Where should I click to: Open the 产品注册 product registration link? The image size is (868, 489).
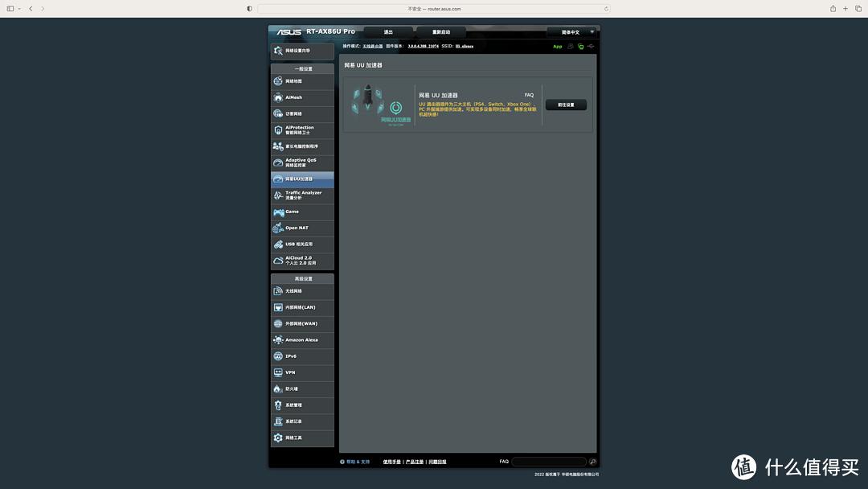[415, 462]
